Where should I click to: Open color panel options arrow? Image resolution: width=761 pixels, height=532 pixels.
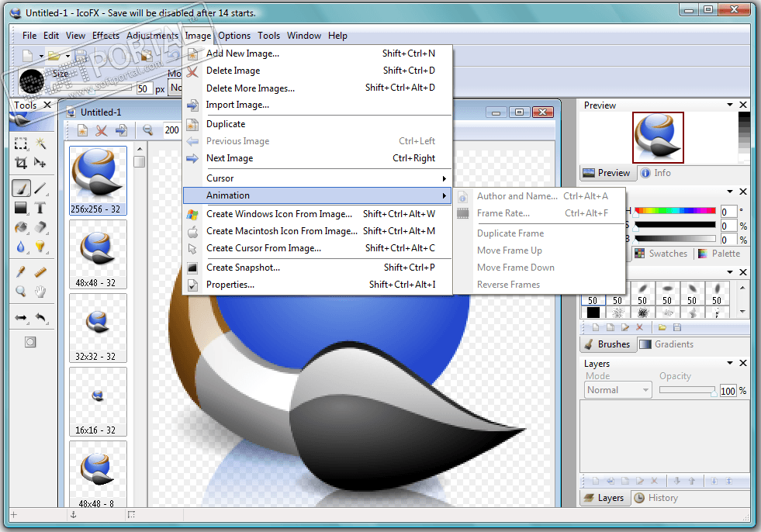pos(729,192)
